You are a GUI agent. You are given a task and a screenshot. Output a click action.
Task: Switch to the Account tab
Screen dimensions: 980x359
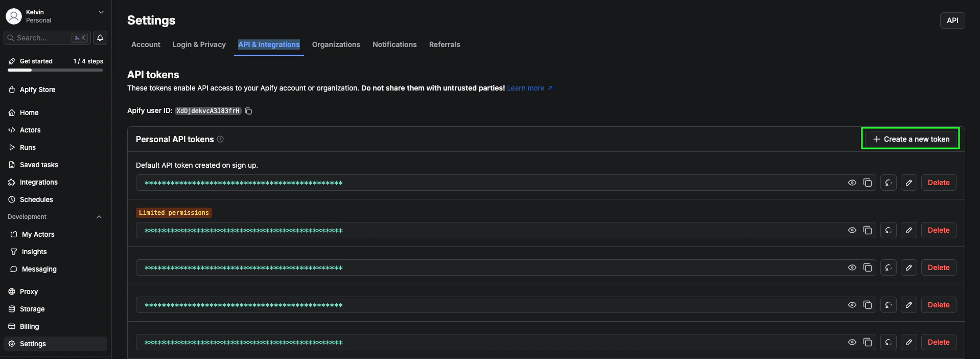146,44
